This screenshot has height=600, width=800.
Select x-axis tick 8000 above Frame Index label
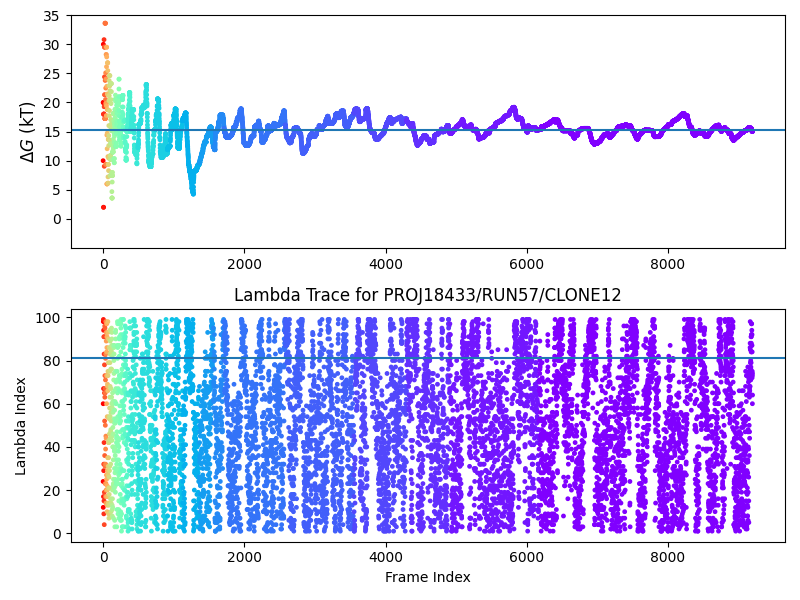pyautogui.click(x=668, y=557)
